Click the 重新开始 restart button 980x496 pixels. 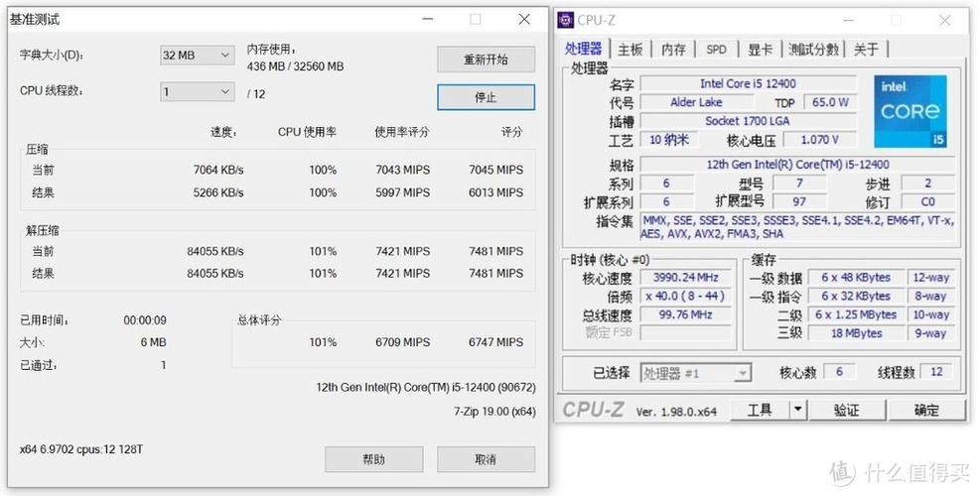click(486, 60)
